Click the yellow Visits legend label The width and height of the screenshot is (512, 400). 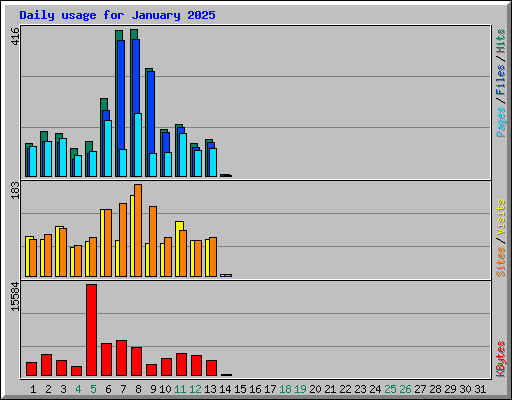click(x=500, y=218)
